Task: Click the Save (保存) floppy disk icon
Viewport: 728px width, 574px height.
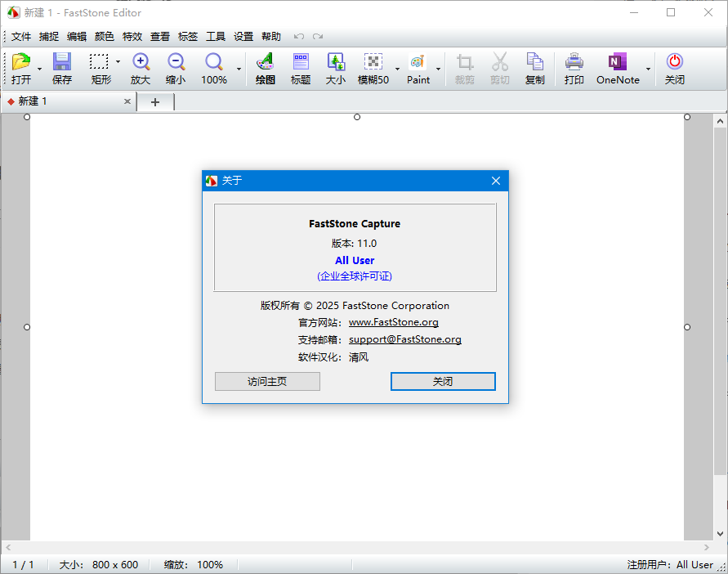Action: click(62, 62)
